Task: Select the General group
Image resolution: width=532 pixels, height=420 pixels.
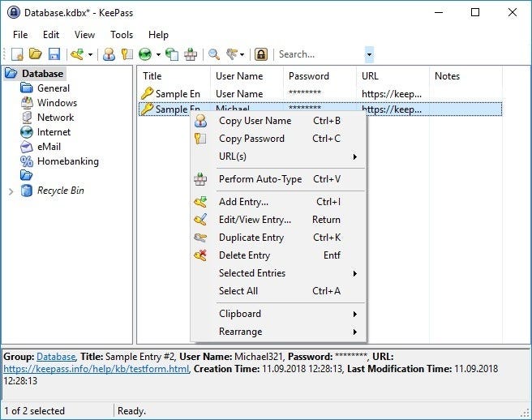Action: coord(54,88)
